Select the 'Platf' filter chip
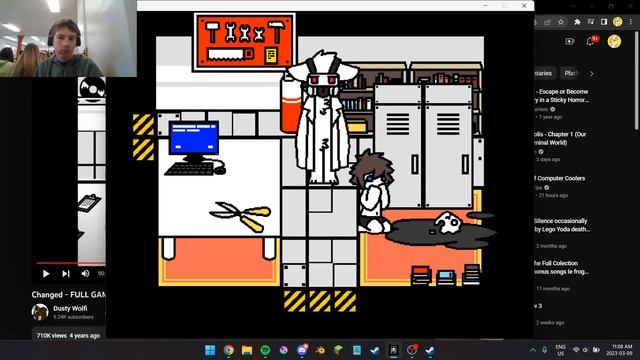 571,73
